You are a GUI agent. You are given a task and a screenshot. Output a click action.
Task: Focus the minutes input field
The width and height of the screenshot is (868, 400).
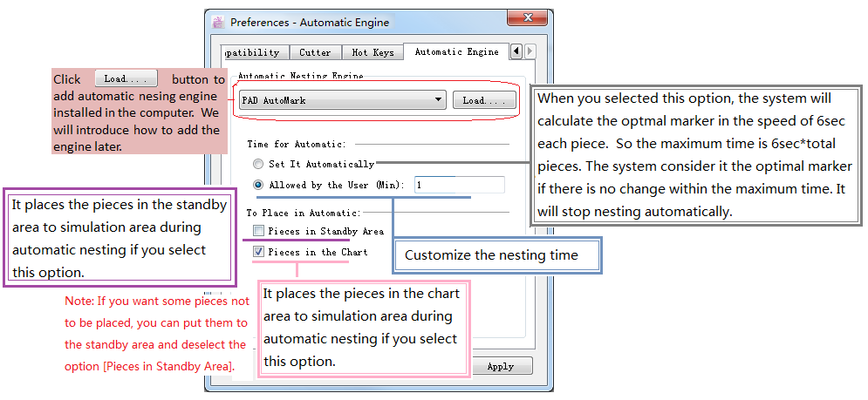[x=459, y=185]
